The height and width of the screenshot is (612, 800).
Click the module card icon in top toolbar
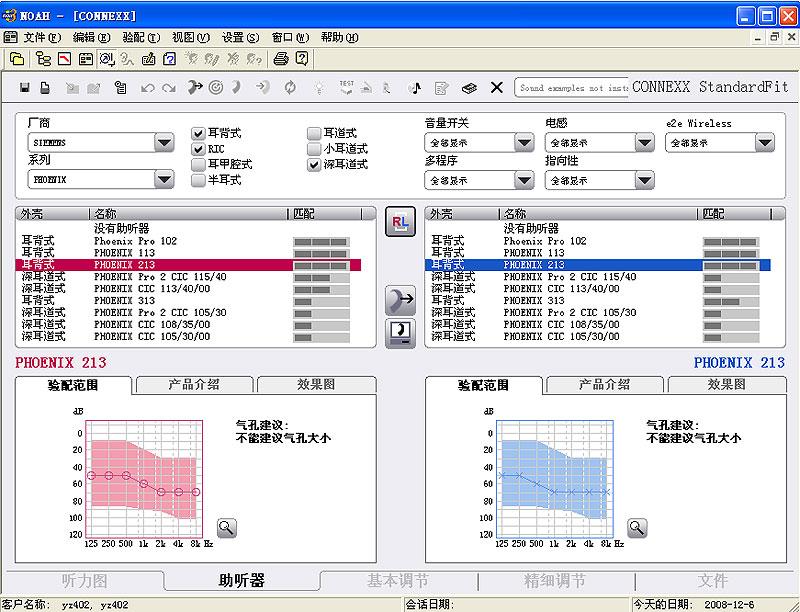[x=86, y=59]
